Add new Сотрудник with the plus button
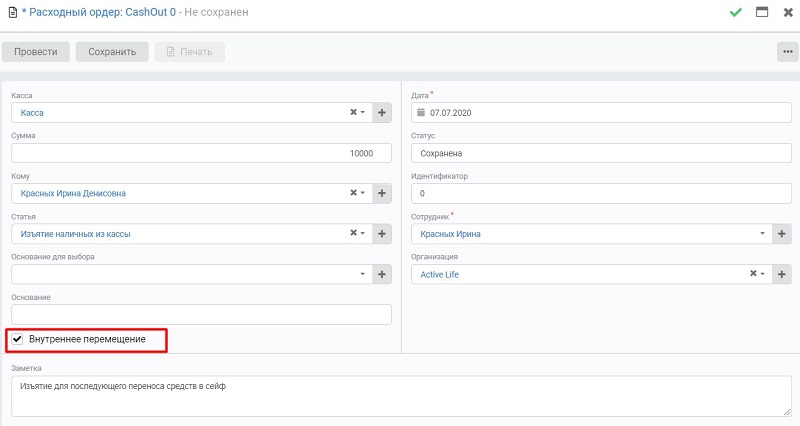The height and width of the screenshot is (426, 800). (x=782, y=234)
